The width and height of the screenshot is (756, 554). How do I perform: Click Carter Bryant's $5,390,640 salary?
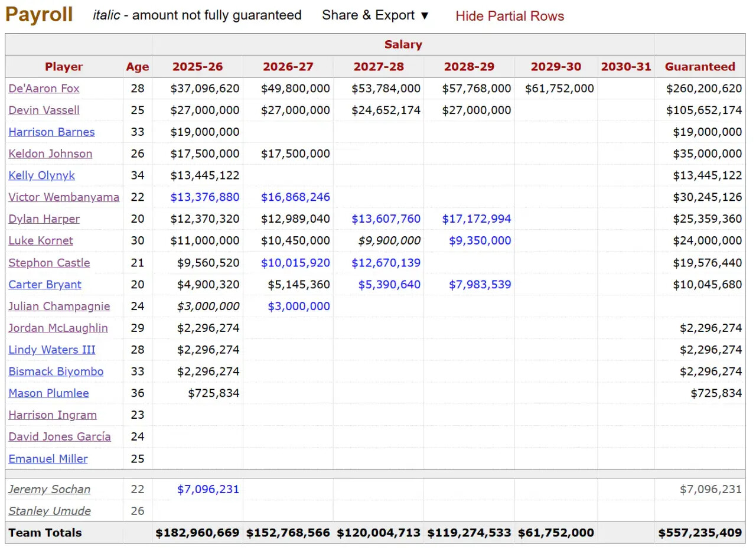390,285
